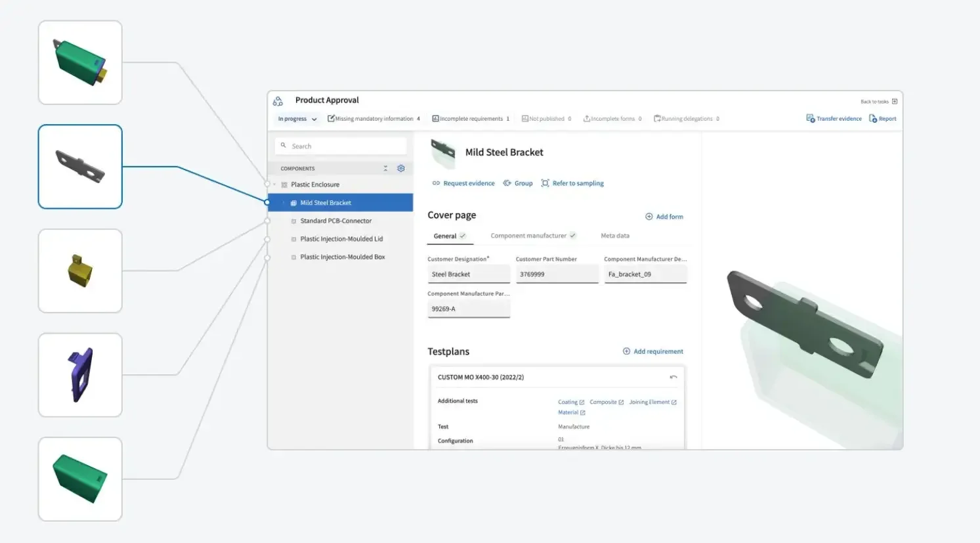980x543 pixels.
Task: Switch to Component manufacturer tab
Action: (x=533, y=236)
